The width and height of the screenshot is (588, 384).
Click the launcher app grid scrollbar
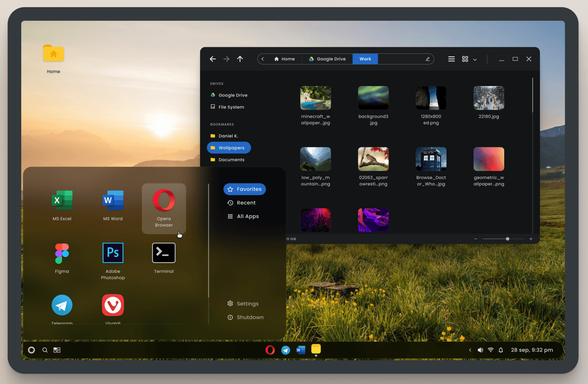pos(208,241)
